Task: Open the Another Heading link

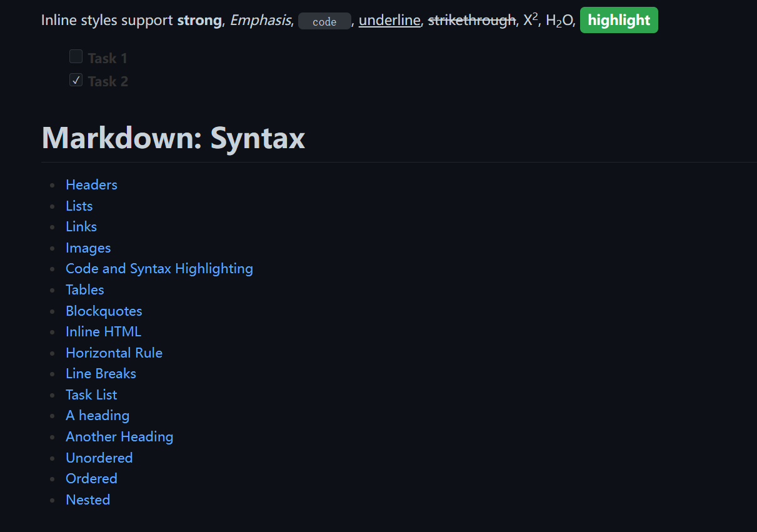Action: 119,436
